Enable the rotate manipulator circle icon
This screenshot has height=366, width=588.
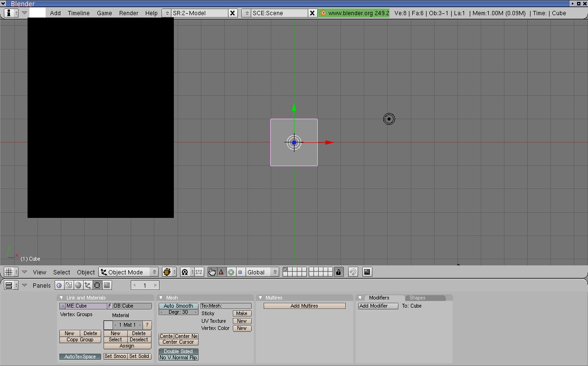231,272
